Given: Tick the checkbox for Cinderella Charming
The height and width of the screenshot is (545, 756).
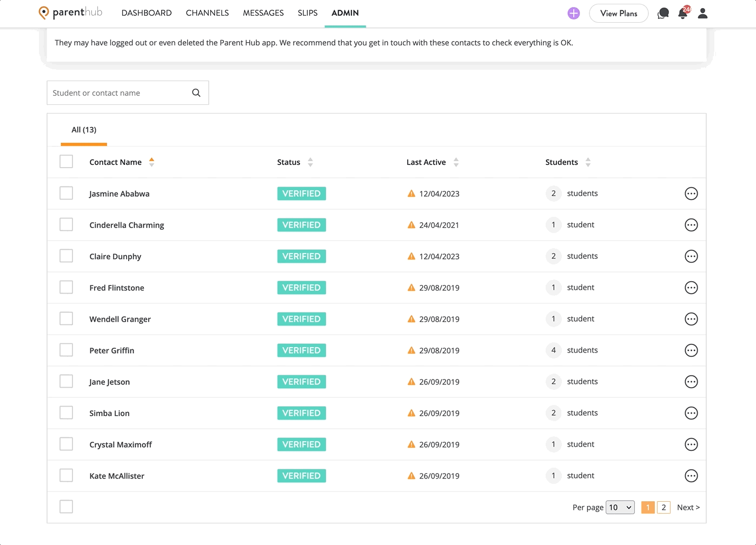Looking at the screenshot, I should pyautogui.click(x=66, y=224).
